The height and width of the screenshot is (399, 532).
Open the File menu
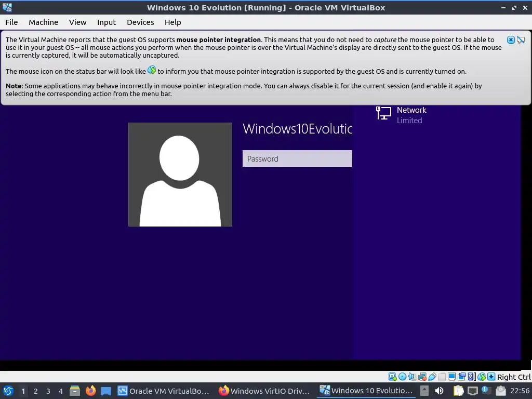point(11,22)
